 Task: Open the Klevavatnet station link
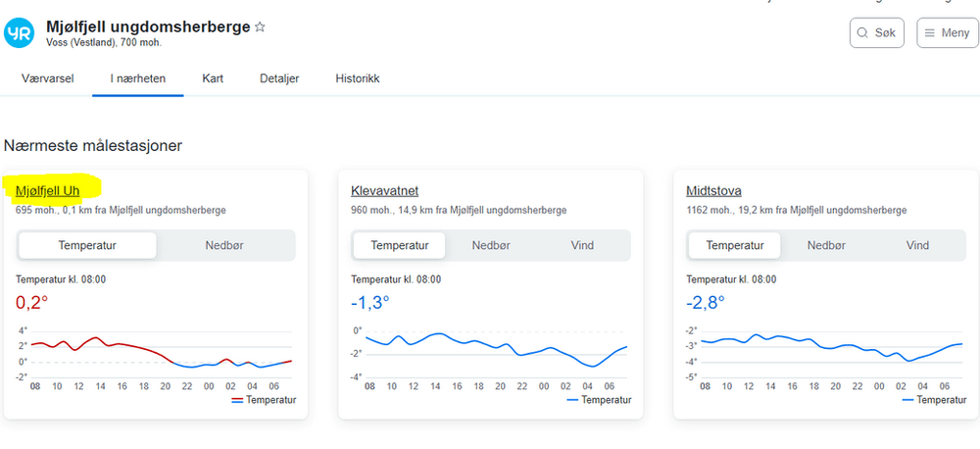[x=384, y=190]
